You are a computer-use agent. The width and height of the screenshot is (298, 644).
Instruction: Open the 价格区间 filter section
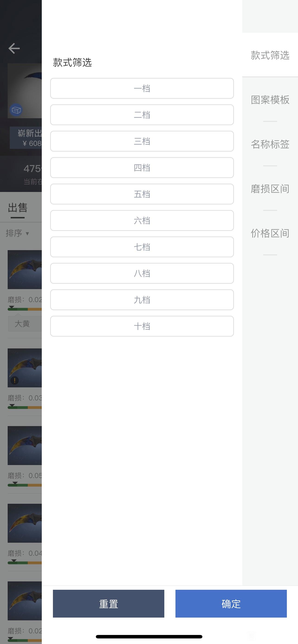270,233
